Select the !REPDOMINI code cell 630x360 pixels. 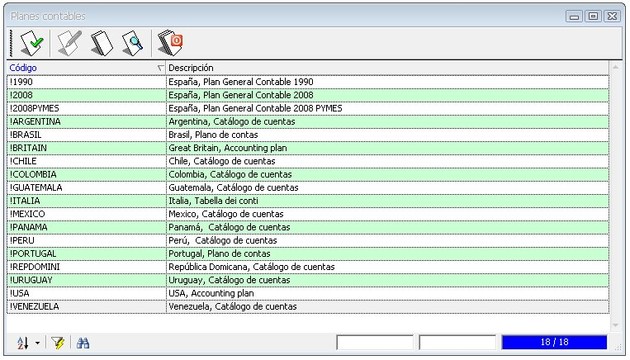click(x=86, y=267)
